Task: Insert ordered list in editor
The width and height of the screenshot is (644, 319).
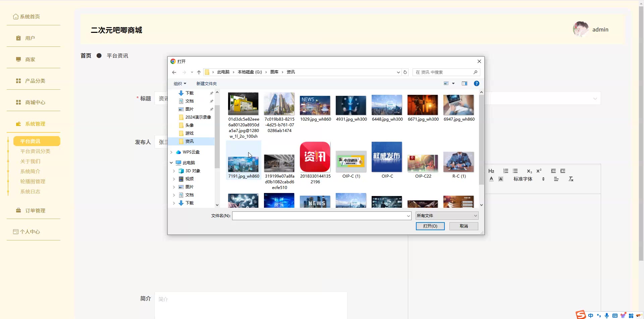Action: [506, 171]
